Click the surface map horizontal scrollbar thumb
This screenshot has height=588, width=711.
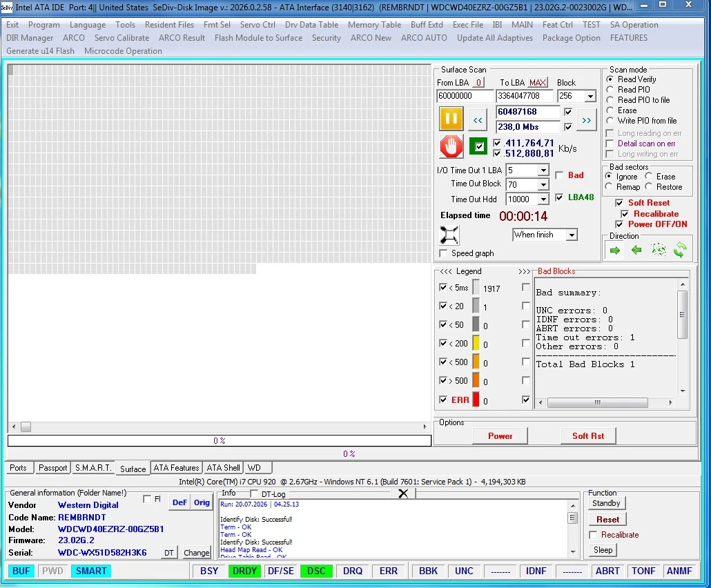pos(26,427)
